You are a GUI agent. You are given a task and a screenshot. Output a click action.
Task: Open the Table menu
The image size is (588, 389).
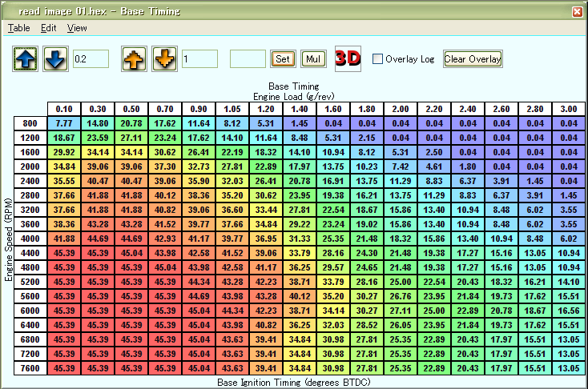18,28
